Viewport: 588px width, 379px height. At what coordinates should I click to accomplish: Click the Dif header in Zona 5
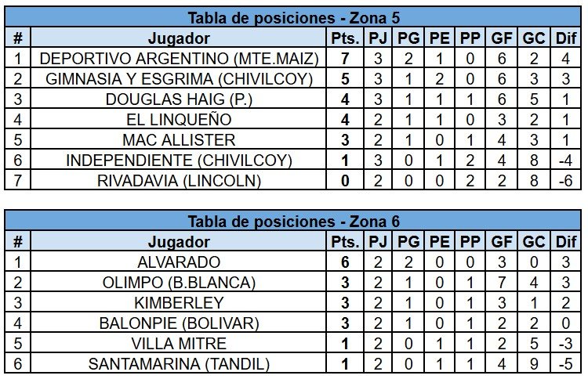click(x=566, y=38)
